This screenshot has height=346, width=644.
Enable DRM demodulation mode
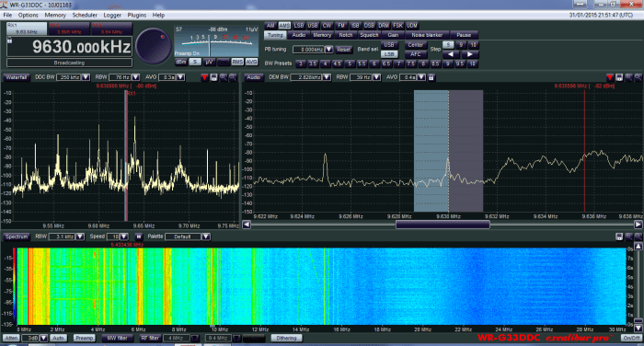384,26
